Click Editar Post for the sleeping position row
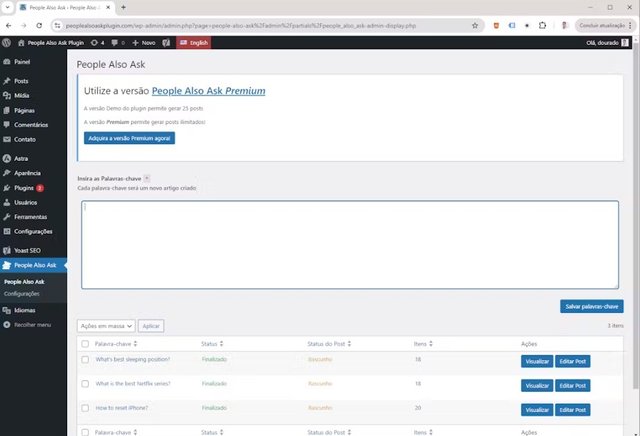 (x=573, y=361)
